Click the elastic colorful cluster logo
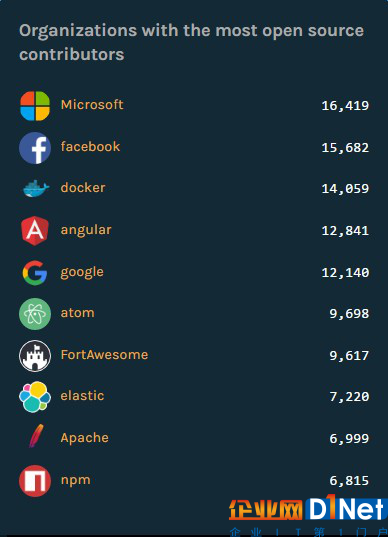This screenshot has height=537, width=388. [x=35, y=397]
